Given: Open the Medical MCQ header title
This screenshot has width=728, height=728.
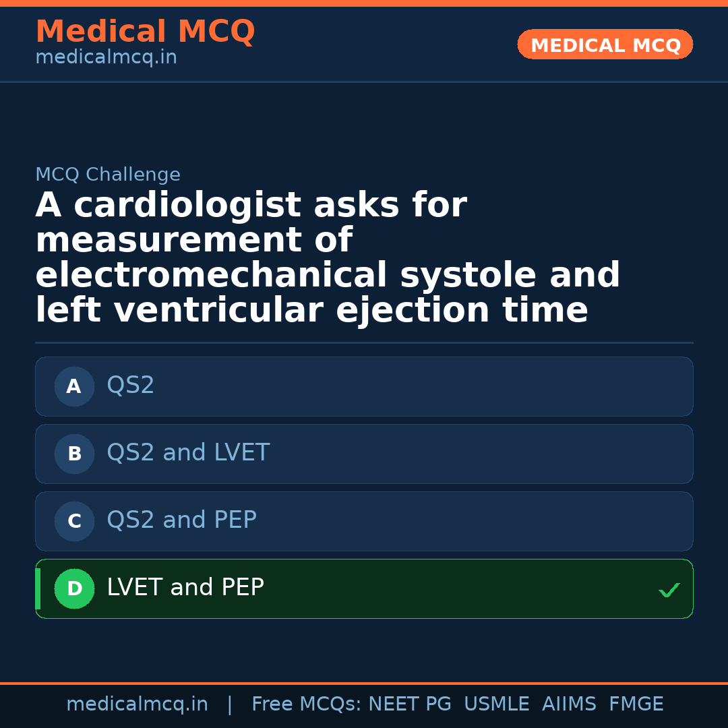Looking at the screenshot, I should [x=145, y=32].
